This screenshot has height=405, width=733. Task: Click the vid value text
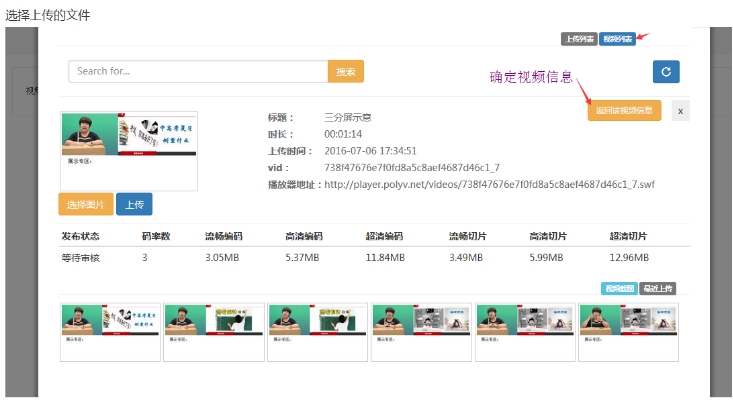point(412,167)
